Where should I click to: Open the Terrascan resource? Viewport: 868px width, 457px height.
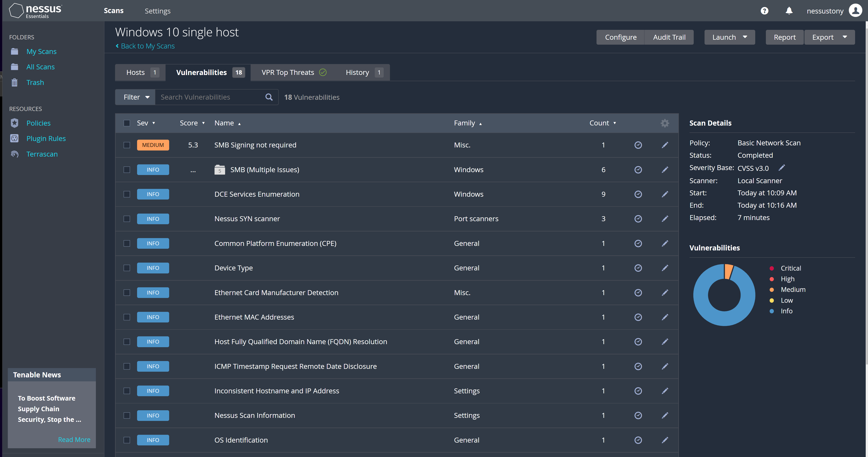[42, 154]
